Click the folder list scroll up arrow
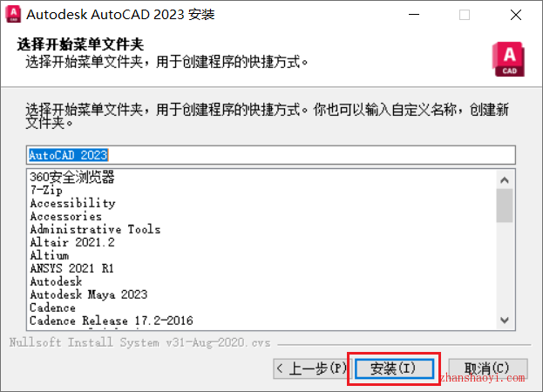 (x=505, y=180)
